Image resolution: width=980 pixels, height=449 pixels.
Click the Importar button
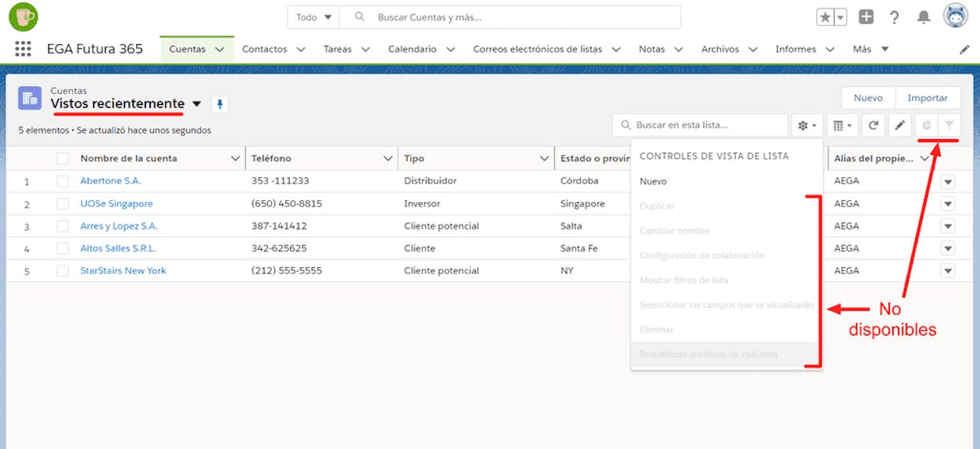click(928, 98)
